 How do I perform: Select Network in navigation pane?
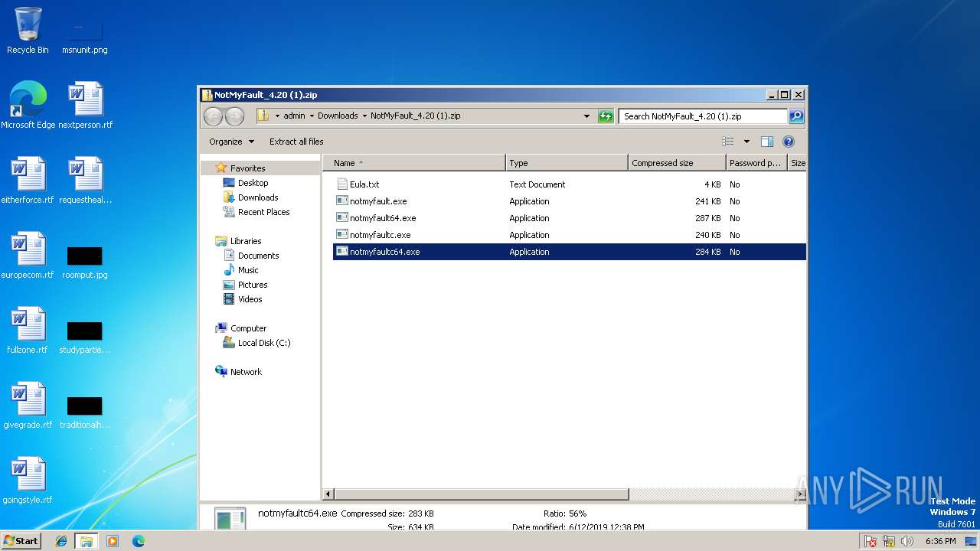(246, 372)
